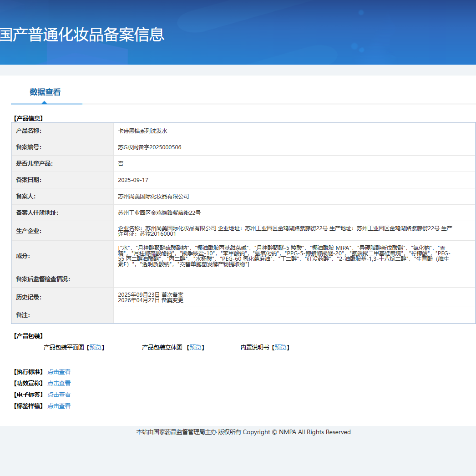Select filing number 苏G妆网备字2025000506
The width and height of the screenshot is (476, 476).
[x=150, y=147]
